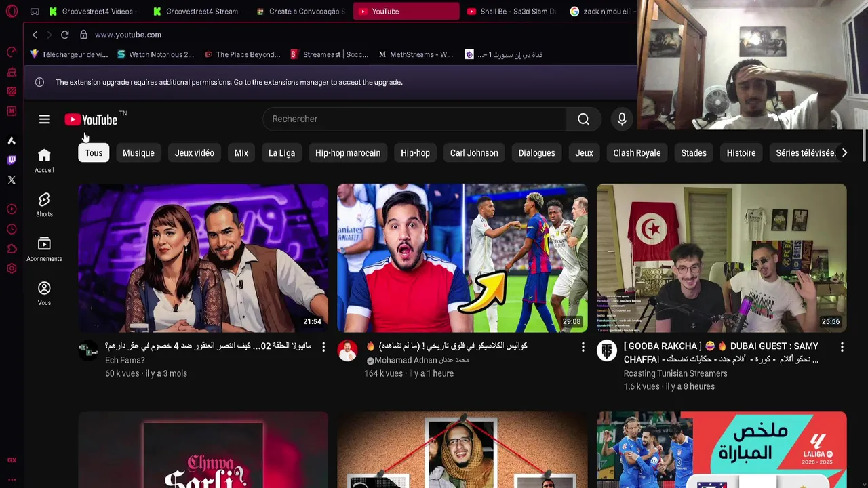Open sidebar three-dots setup at bottom
Image resolution: width=868 pixels, height=488 pixels.
coord(12,479)
